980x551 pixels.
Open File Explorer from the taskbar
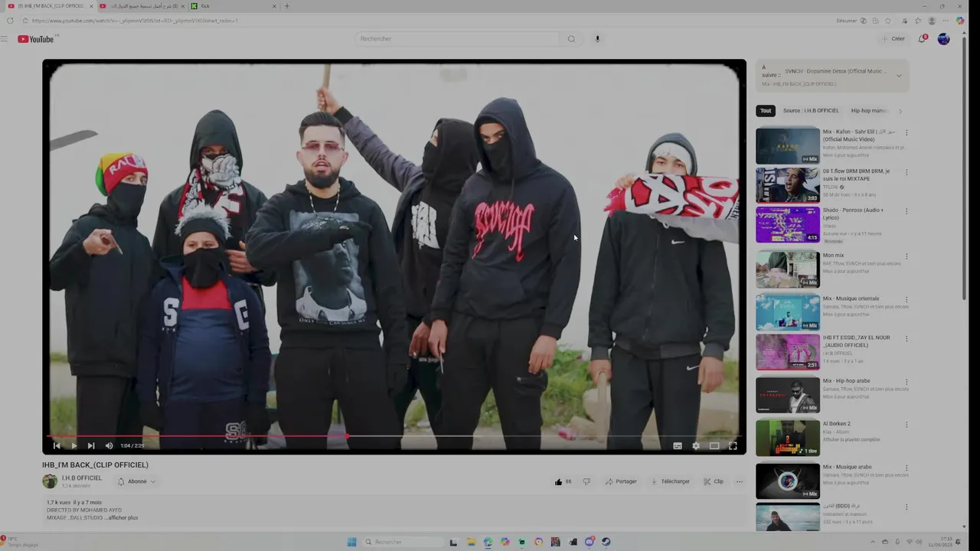coord(472,542)
